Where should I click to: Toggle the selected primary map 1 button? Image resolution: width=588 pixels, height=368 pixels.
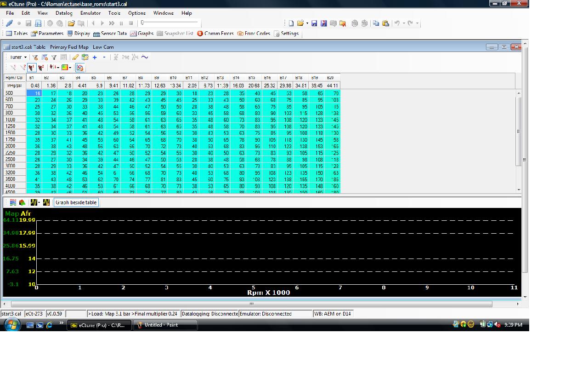point(31,67)
